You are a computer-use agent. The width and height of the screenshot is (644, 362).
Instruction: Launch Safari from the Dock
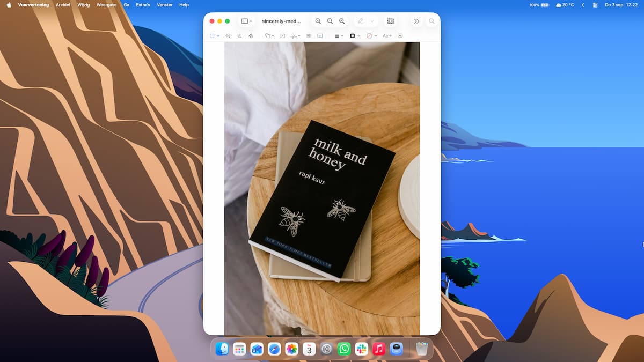click(274, 349)
